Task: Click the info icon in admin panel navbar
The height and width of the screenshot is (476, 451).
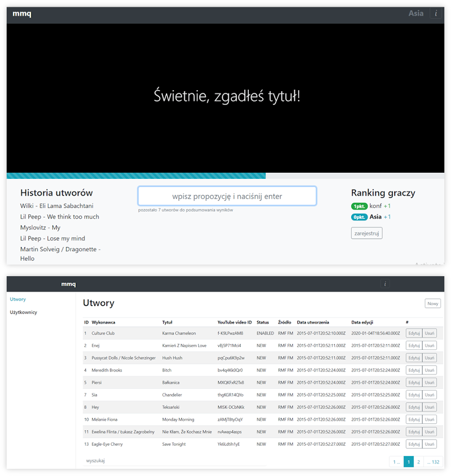Action: tap(385, 284)
